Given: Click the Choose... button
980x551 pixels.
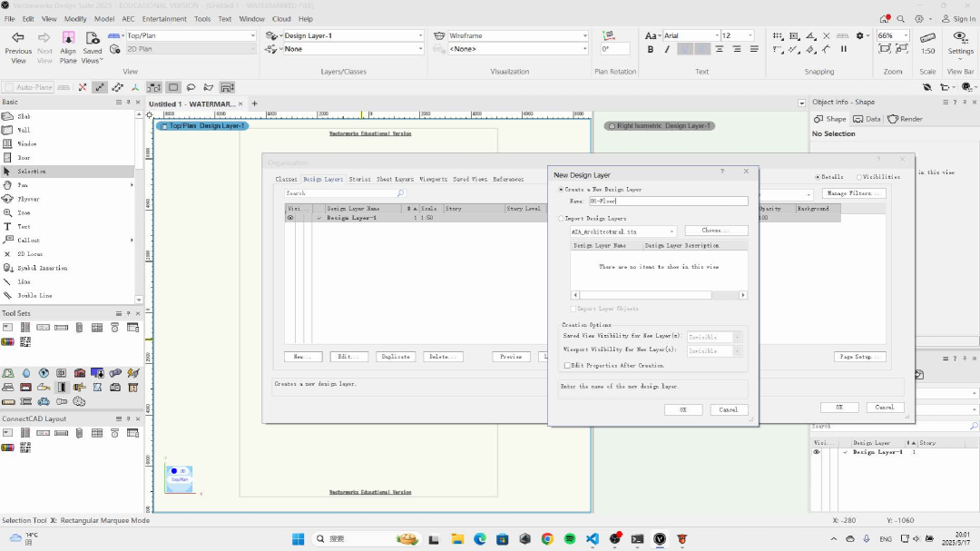Looking at the screenshot, I should click(716, 231).
